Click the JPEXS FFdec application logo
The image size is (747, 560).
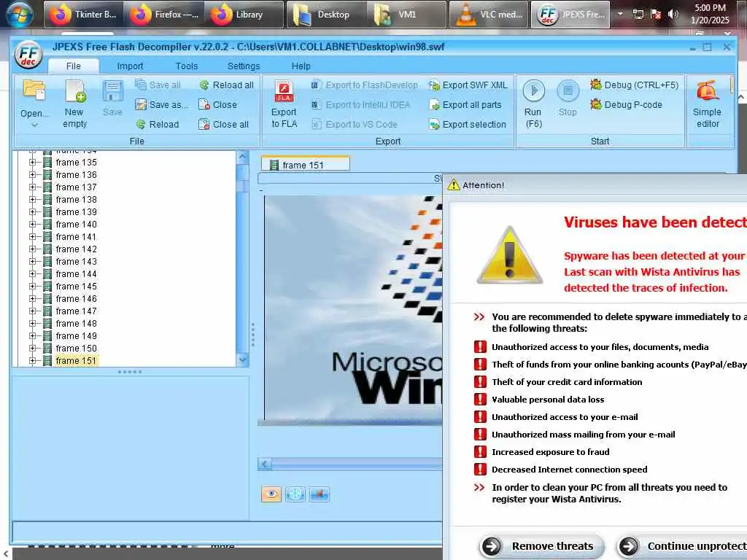pyautogui.click(x=28, y=55)
